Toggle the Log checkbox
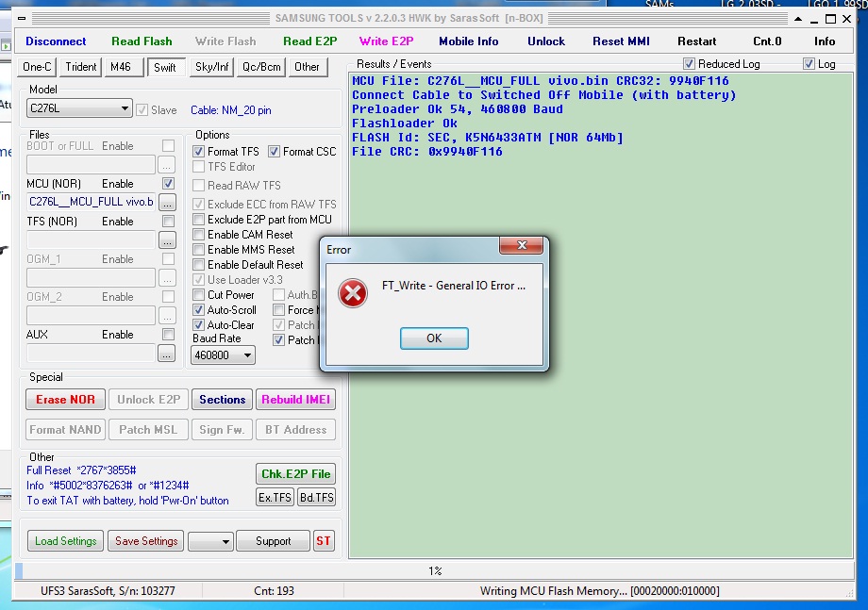 pyautogui.click(x=809, y=63)
